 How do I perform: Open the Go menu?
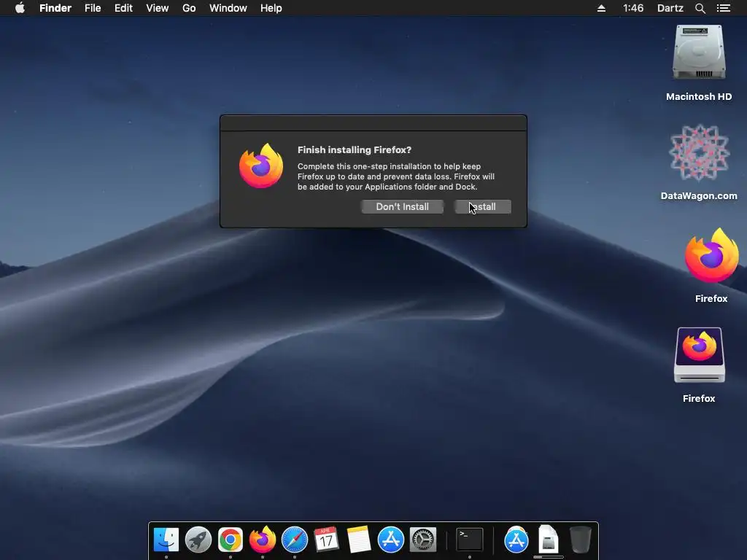tap(189, 8)
